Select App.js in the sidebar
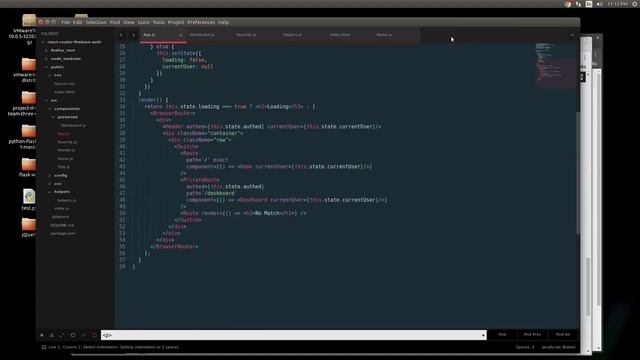The width and height of the screenshot is (640, 360). pos(63,134)
